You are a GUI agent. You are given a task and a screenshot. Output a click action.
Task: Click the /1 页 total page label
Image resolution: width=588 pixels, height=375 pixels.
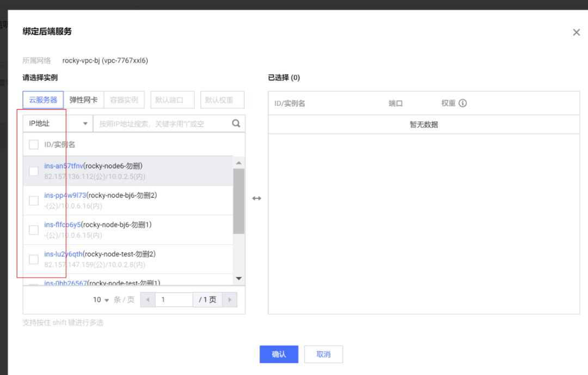pos(208,300)
